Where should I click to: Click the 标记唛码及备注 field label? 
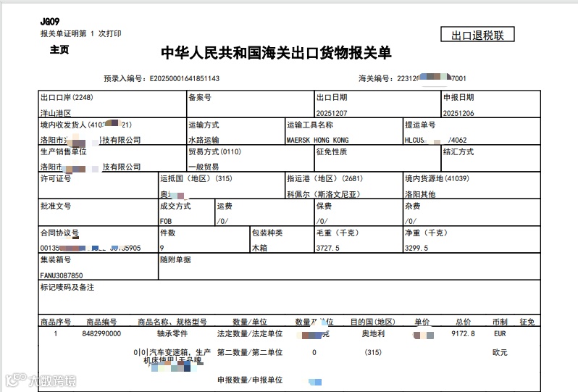coord(67,287)
